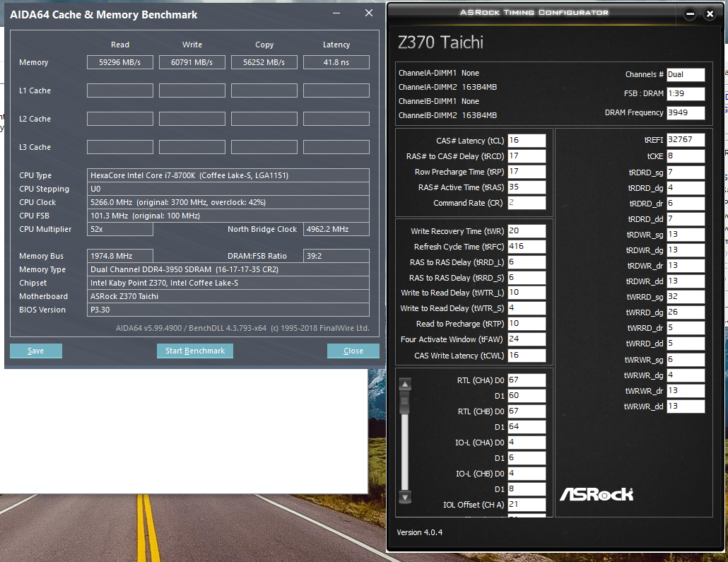This screenshot has height=562, width=728.
Task: Minimize the AIDA64 benchmark window
Action: 336,13
